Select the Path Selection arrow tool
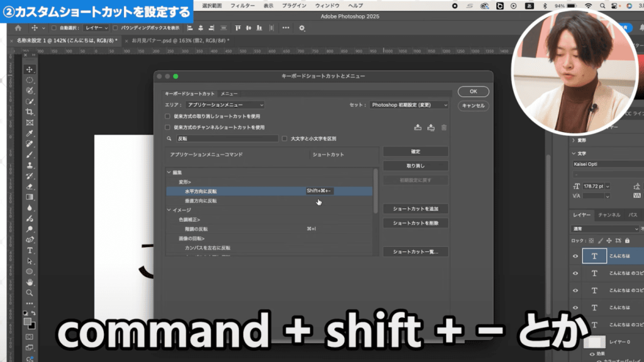 point(30,261)
